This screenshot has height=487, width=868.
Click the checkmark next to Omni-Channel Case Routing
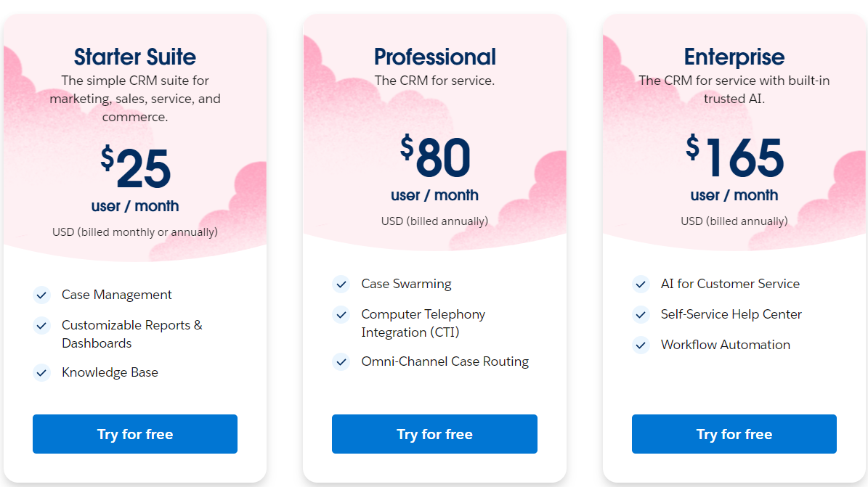pyautogui.click(x=341, y=362)
